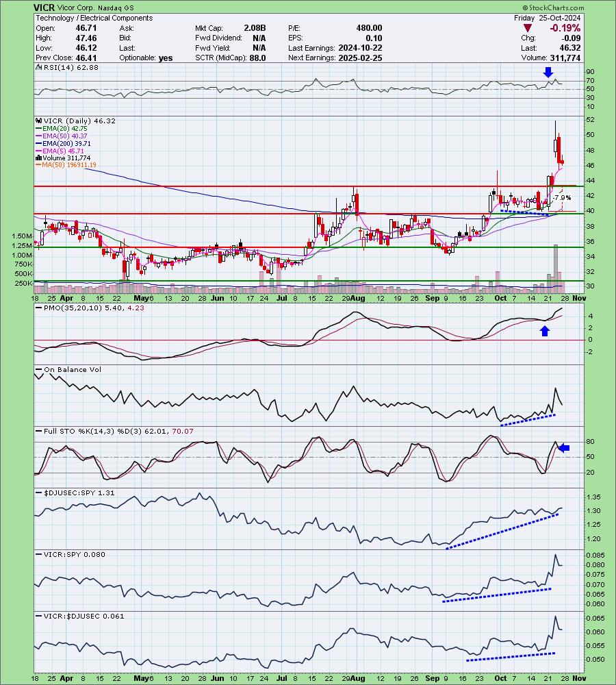Click the High value 47.46
The width and height of the screenshot is (616, 685).
(x=86, y=38)
